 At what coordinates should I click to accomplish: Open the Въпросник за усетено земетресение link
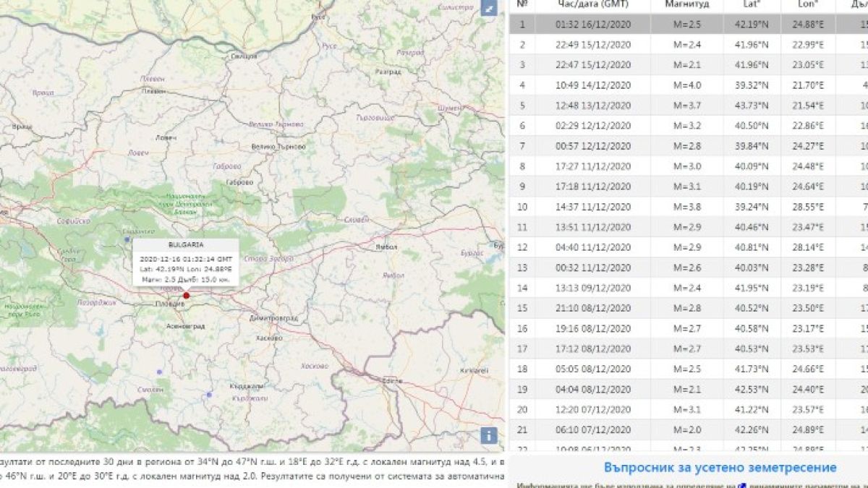(x=720, y=468)
